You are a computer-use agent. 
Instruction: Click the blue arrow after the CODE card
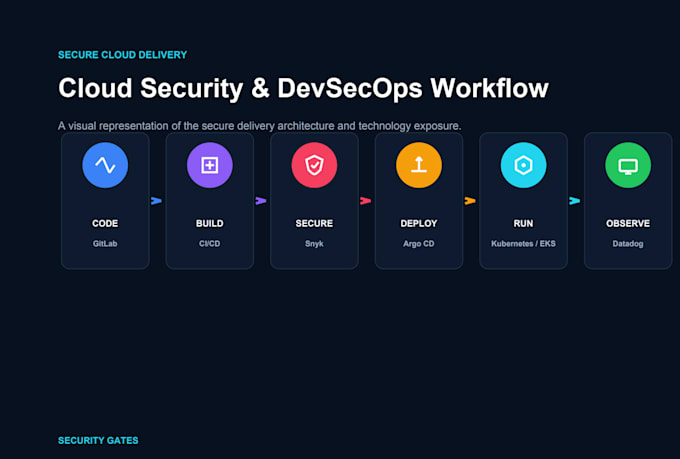[156, 200]
